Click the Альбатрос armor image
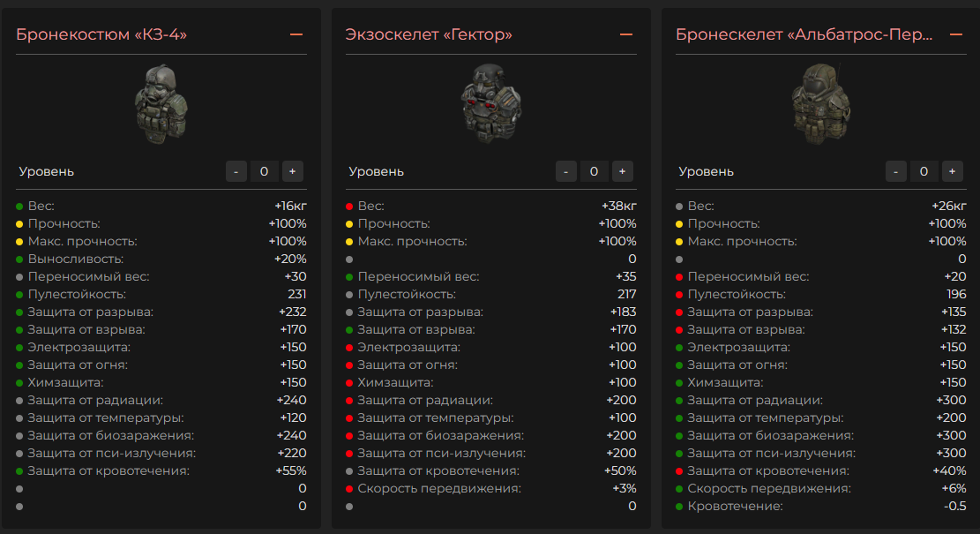The height and width of the screenshot is (534, 980). tap(821, 103)
